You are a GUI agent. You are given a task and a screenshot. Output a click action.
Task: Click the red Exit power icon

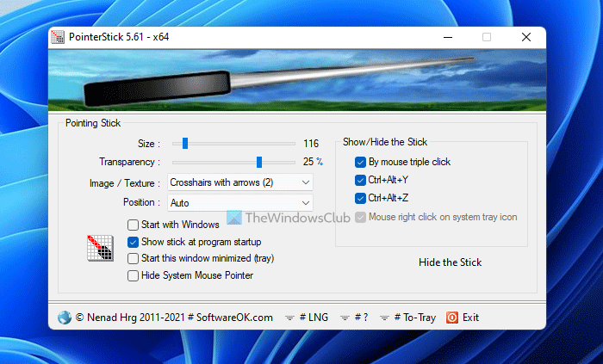(x=452, y=318)
